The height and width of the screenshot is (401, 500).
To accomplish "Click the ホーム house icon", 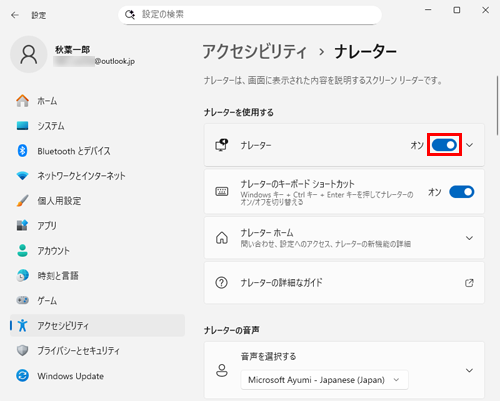I will point(22,101).
